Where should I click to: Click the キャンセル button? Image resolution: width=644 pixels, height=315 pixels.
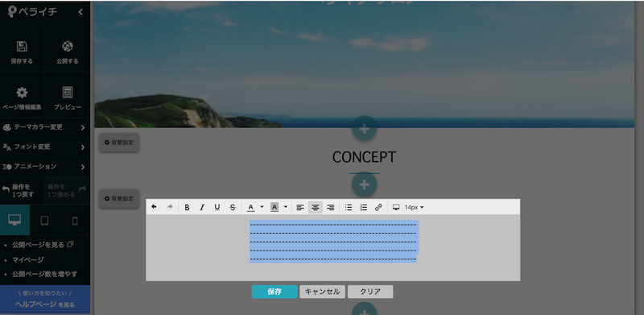coord(323,292)
